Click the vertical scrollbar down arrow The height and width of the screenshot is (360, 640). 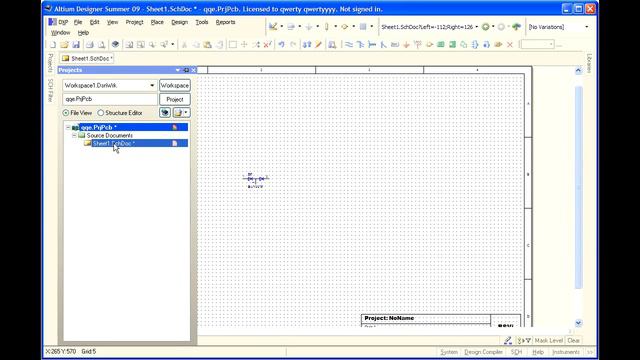coord(578,323)
